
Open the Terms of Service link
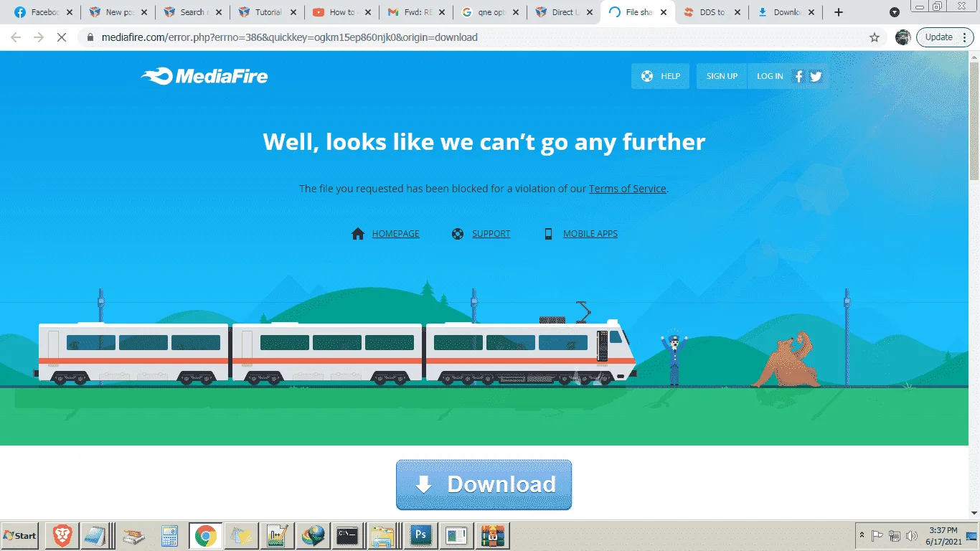coord(628,189)
